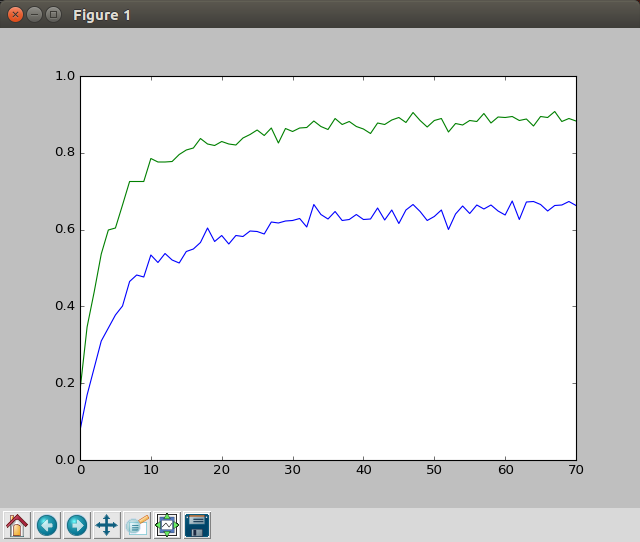The width and height of the screenshot is (640, 542).
Task: Click the y-axis label 0.0
Action: tap(65, 460)
